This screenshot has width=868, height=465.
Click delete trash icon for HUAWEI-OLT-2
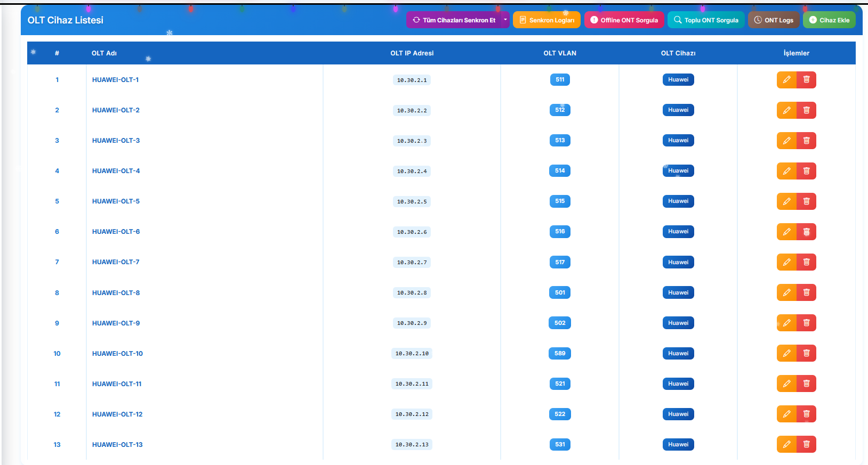806,110
